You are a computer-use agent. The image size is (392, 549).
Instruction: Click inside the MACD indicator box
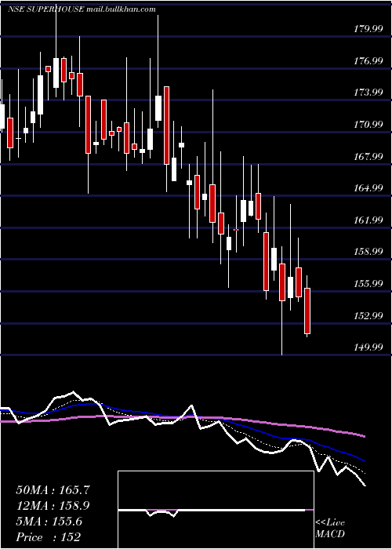click(x=216, y=510)
